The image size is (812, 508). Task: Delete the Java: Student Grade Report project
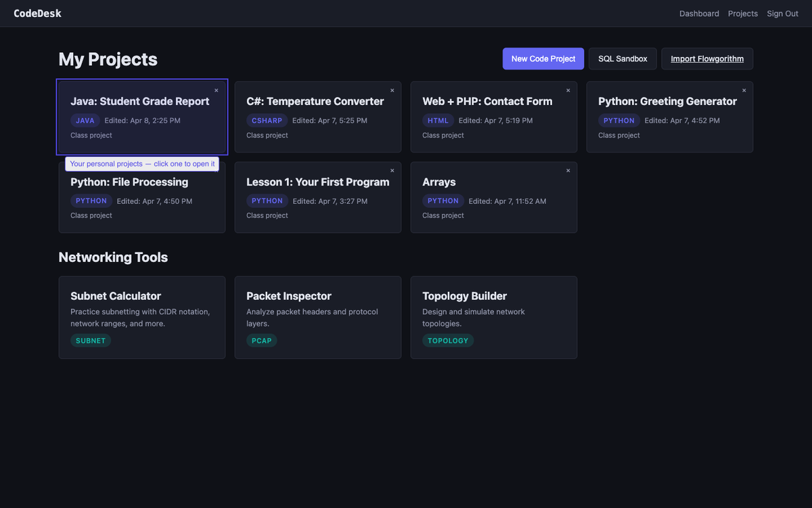point(216,89)
